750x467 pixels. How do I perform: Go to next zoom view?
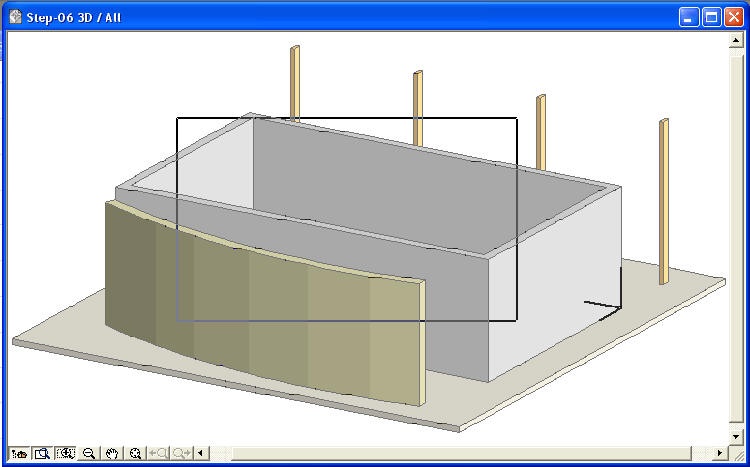coord(181,453)
